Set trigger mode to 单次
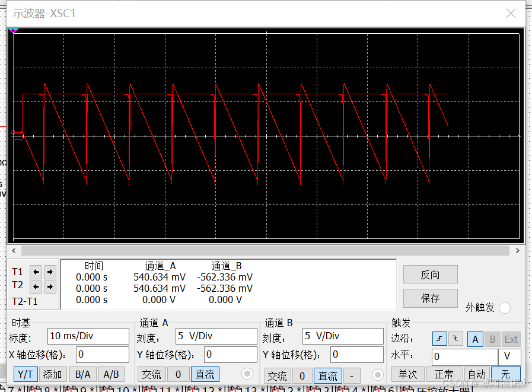 click(408, 374)
